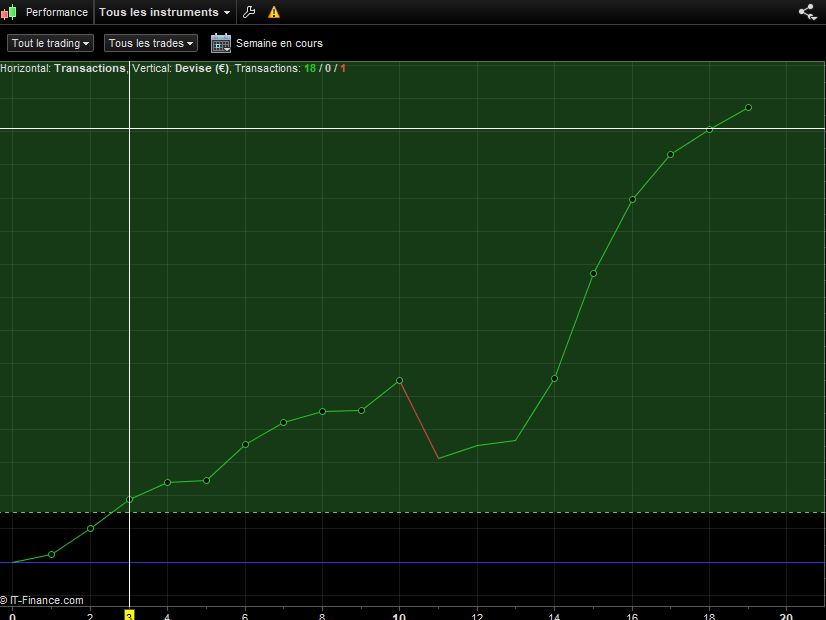Click the data point at transaction 17
This screenshot has width=826, height=620.
(x=671, y=155)
